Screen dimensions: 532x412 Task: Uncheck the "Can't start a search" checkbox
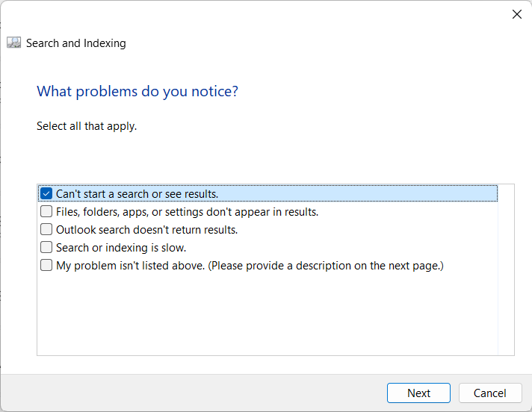[46, 194]
